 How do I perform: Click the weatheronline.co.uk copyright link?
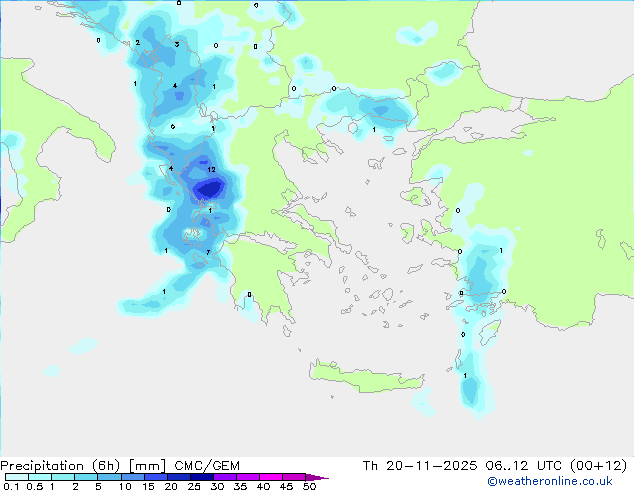pos(550,481)
